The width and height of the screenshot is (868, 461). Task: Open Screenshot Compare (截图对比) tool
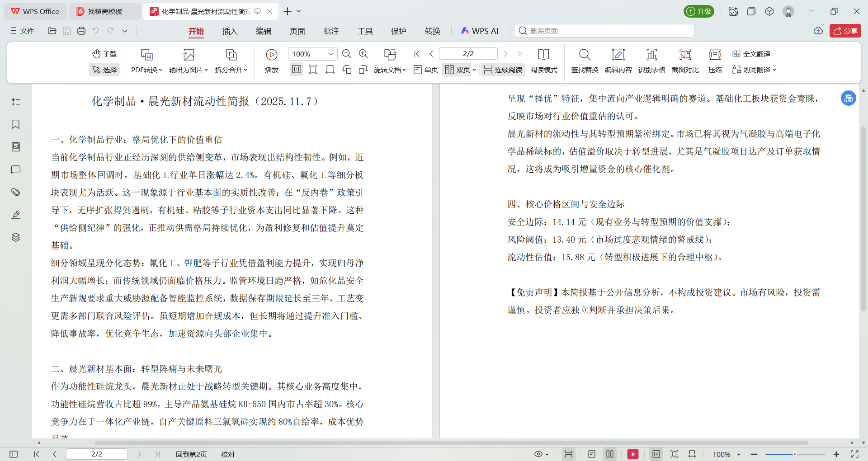click(x=685, y=61)
